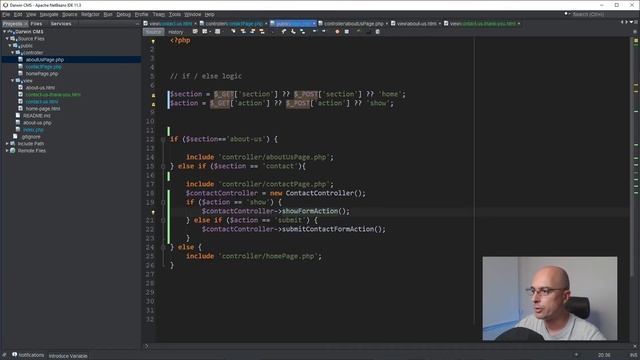Viewport: 640px width, 360px height.
Task: Fold the else-if block at line 21
Action: tap(163, 220)
